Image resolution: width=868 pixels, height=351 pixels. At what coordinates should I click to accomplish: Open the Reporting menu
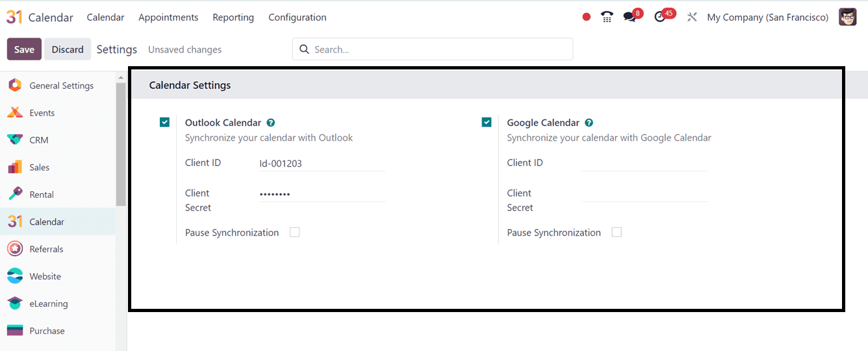pyautogui.click(x=233, y=18)
